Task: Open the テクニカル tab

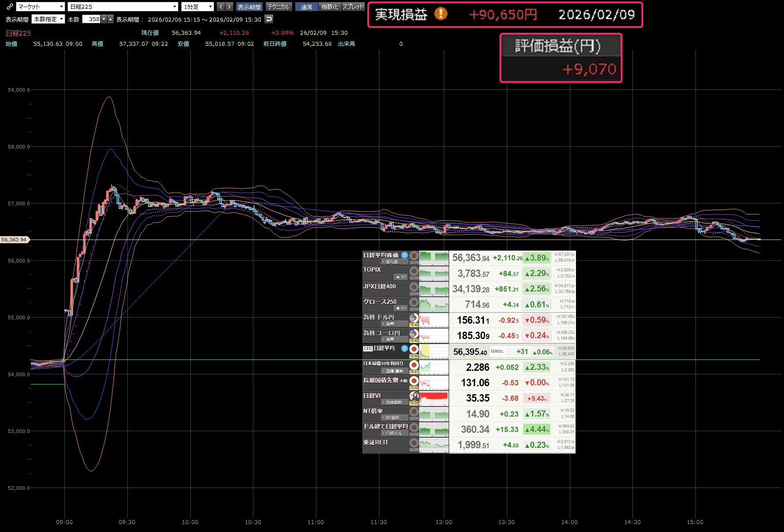Action: 279,7
